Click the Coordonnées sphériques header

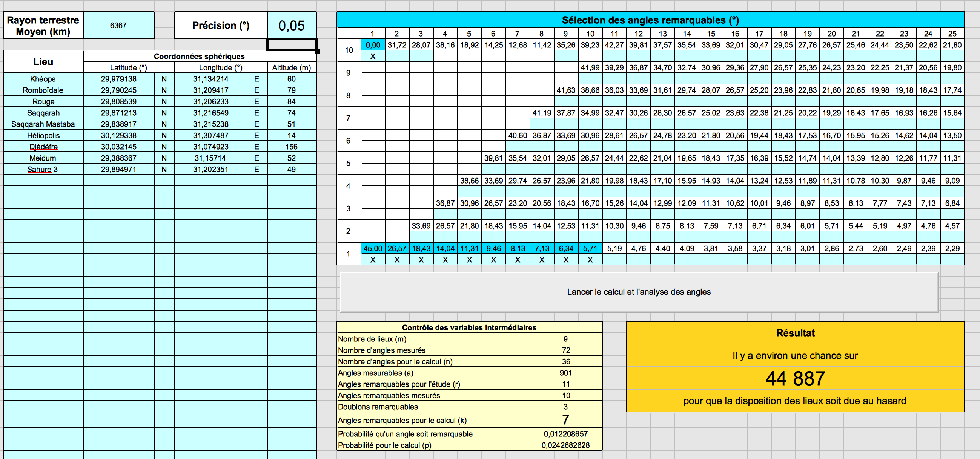199,56
